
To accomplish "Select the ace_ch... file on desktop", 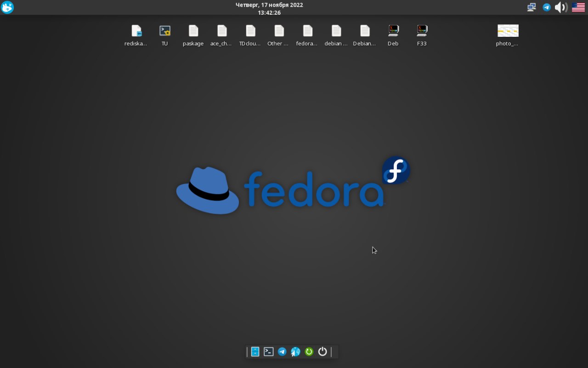I will pos(221,36).
